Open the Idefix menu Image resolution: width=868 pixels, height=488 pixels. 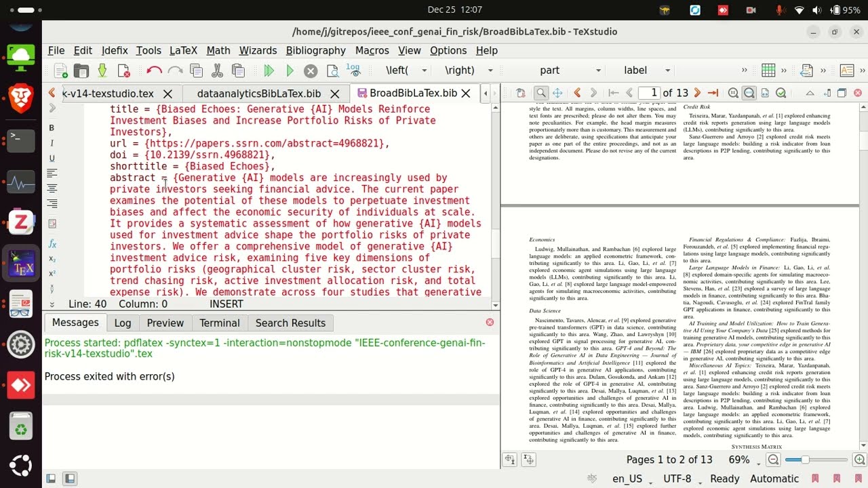115,50
